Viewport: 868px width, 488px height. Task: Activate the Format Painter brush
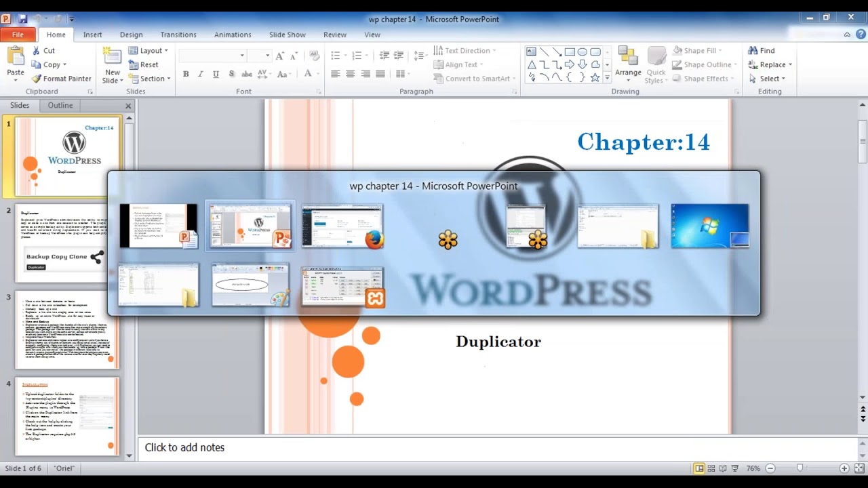tap(61, 79)
